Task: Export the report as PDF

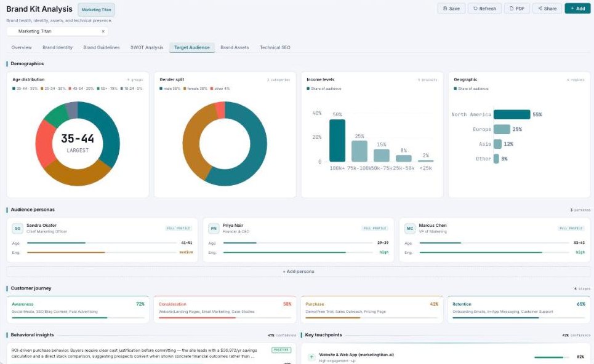Action: [516, 9]
